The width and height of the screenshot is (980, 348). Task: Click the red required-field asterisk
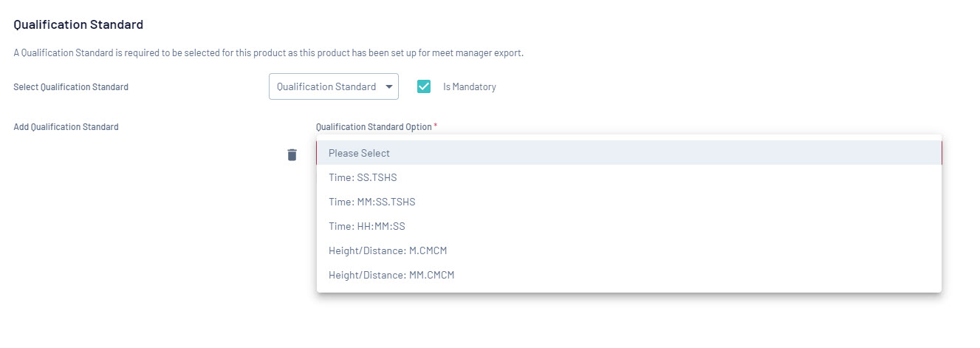436,126
